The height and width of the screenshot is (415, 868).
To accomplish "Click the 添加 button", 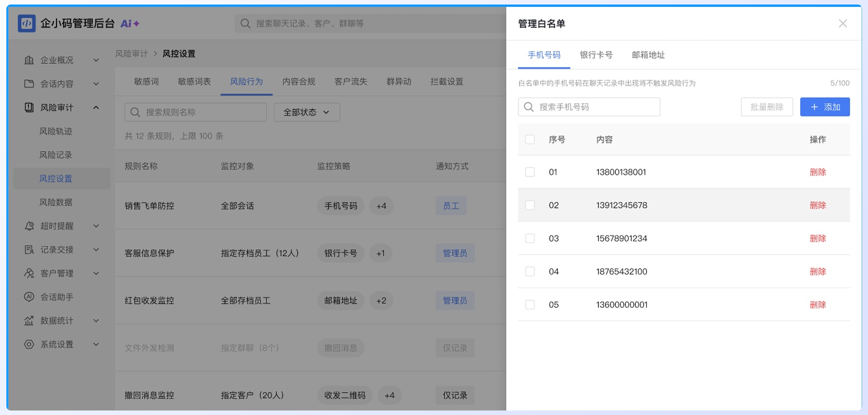I will (825, 107).
